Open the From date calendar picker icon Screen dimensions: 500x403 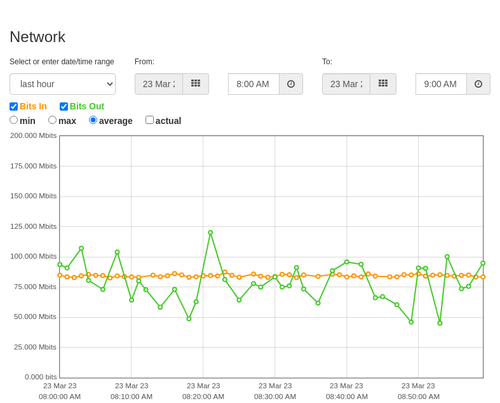pyautogui.click(x=195, y=84)
